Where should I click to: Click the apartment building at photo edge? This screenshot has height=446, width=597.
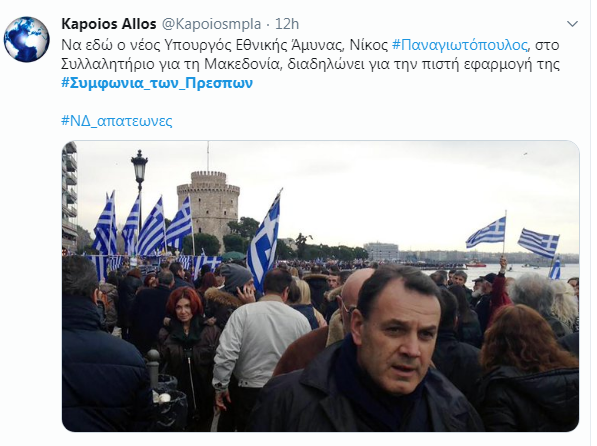(70, 196)
